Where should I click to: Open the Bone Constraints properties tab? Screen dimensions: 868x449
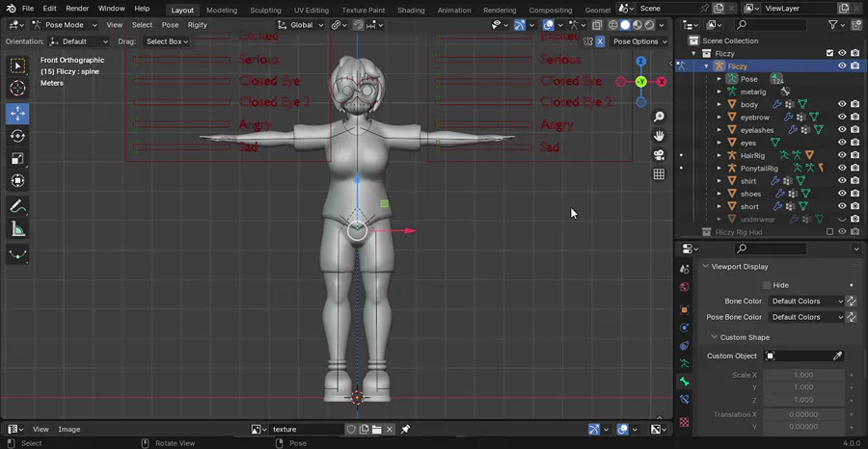[x=684, y=399]
